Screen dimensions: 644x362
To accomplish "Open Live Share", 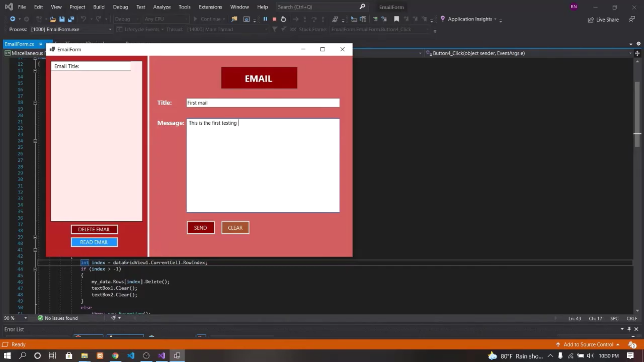I will pyautogui.click(x=603, y=19).
